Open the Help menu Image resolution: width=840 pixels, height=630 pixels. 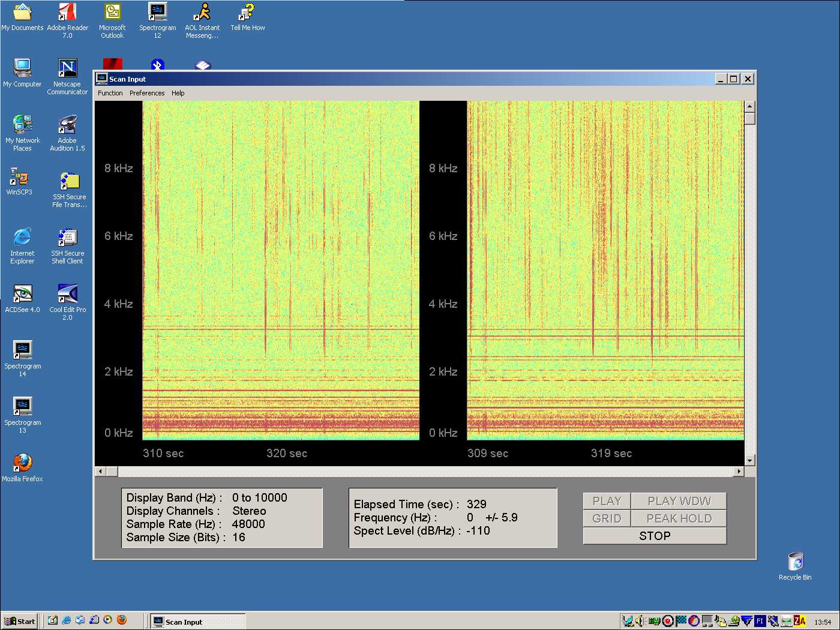[x=178, y=93]
